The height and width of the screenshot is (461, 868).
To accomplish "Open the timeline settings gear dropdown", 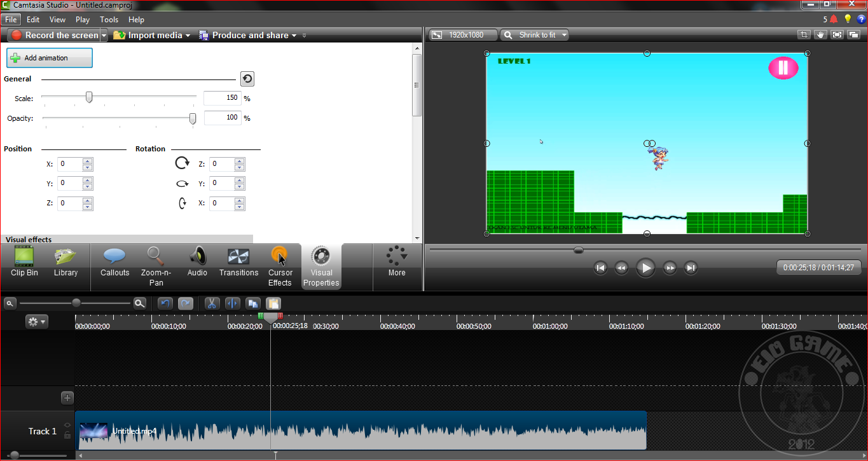I will (x=36, y=322).
